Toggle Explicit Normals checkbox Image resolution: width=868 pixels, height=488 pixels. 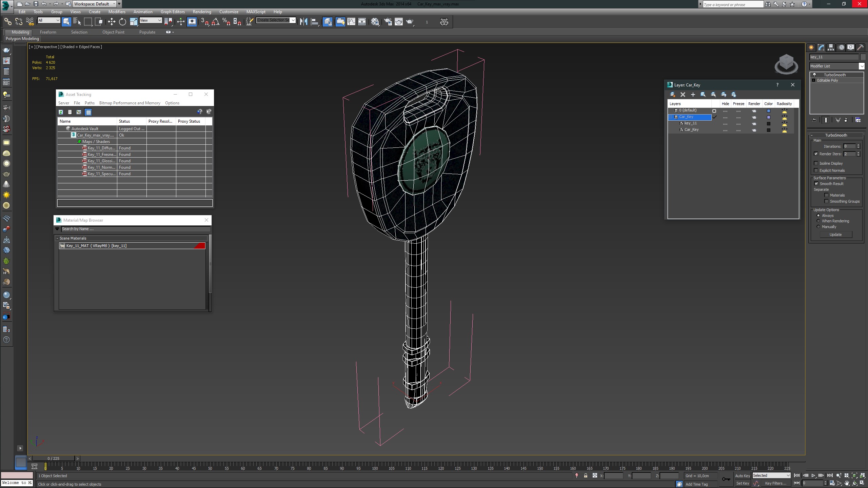click(816, 170)
